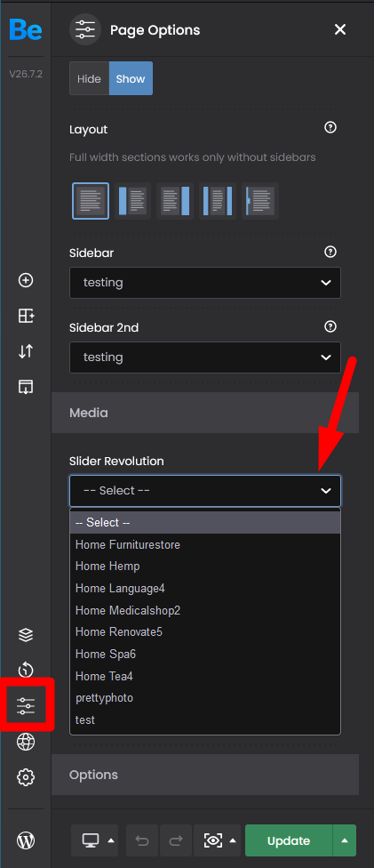Click the WordPress logo icon

pyautogui.click(x=26, y=840)
